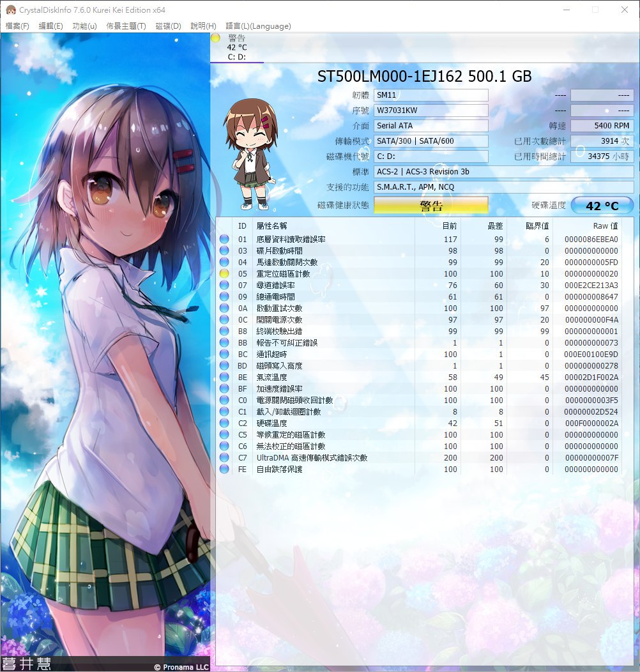Click the yellow 警告 health status button
The image size is (640, 672).
point(430,206)
